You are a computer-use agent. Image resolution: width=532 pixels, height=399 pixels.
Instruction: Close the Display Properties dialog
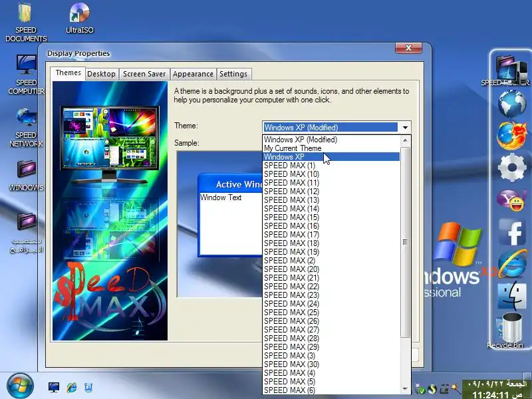408,48
